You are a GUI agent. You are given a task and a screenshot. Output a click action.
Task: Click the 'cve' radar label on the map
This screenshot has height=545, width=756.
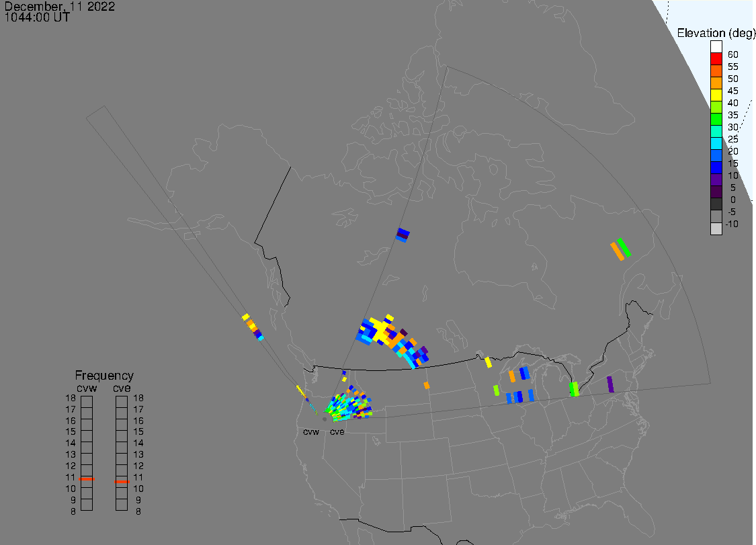[x=337, y=431]
